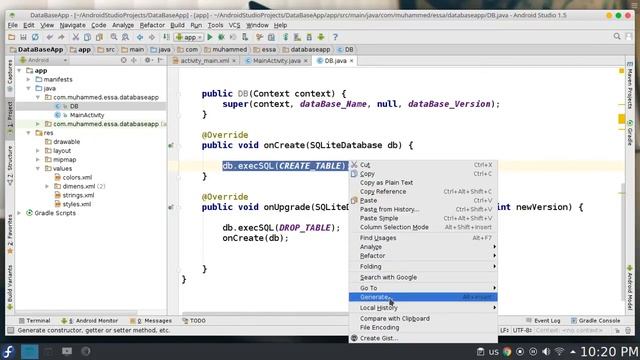Screen dimensions: 640x360
Task: Toggle the Build Variants side tab
Action: [10, 287]
